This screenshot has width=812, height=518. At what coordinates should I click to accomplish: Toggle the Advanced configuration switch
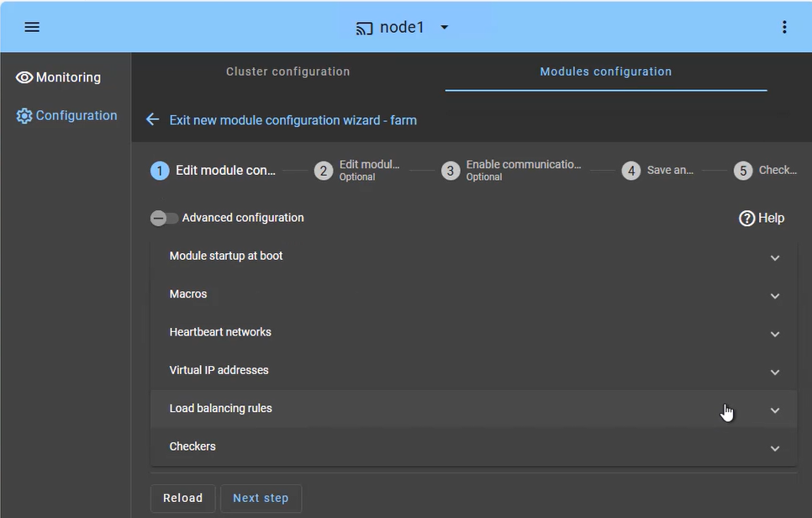pyautogui.click(x=164, y=218)
